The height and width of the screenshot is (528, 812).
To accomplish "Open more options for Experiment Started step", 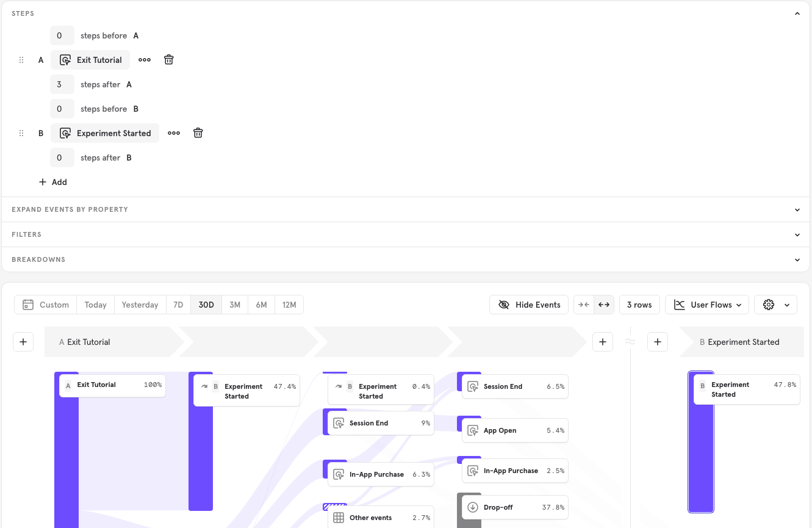I will click(x=173, y=132).
